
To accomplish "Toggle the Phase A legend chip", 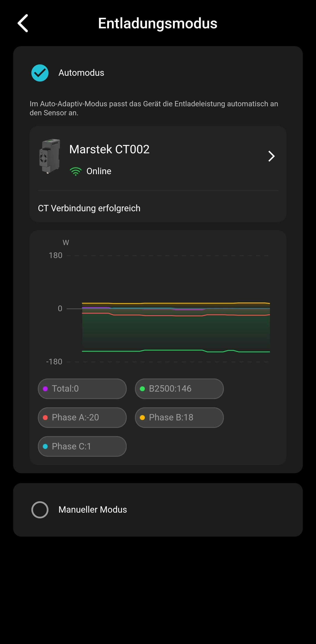I will pyautogui.click(x=82, y=418).
